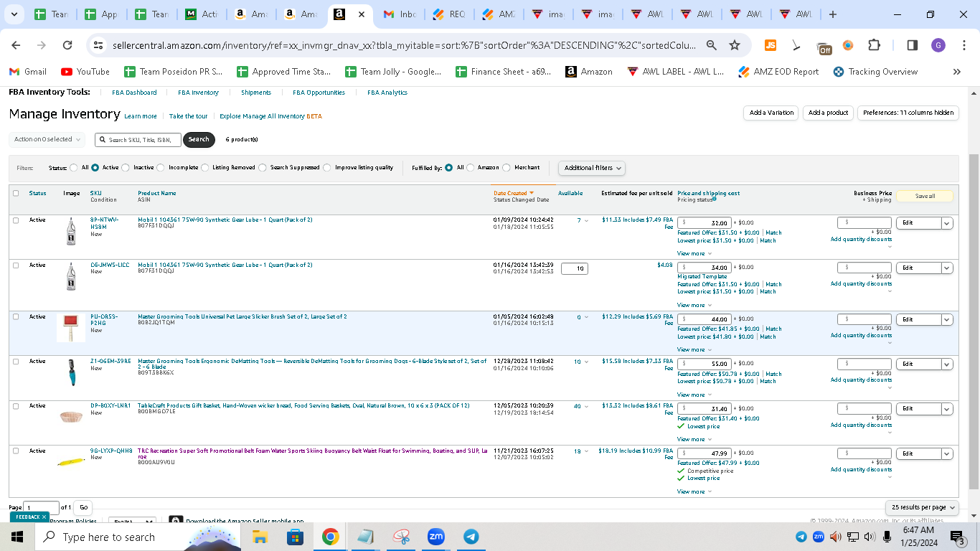This screenshot has width=980, height=551.
Task: Open Edit dropdown arrow for 9G-LYXP-QHH8 row
Action: (x=947, y=453)
